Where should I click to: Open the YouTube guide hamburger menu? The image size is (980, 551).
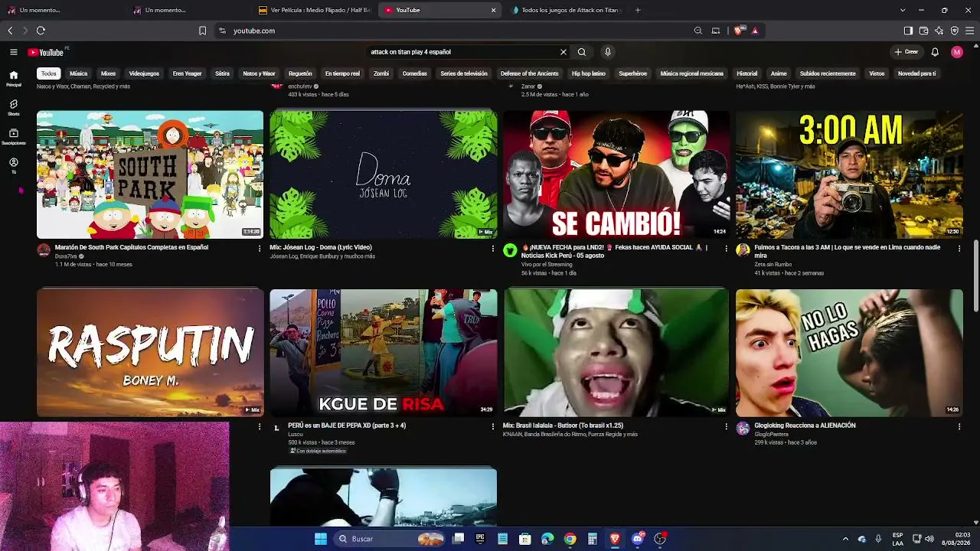pos(14,52)
